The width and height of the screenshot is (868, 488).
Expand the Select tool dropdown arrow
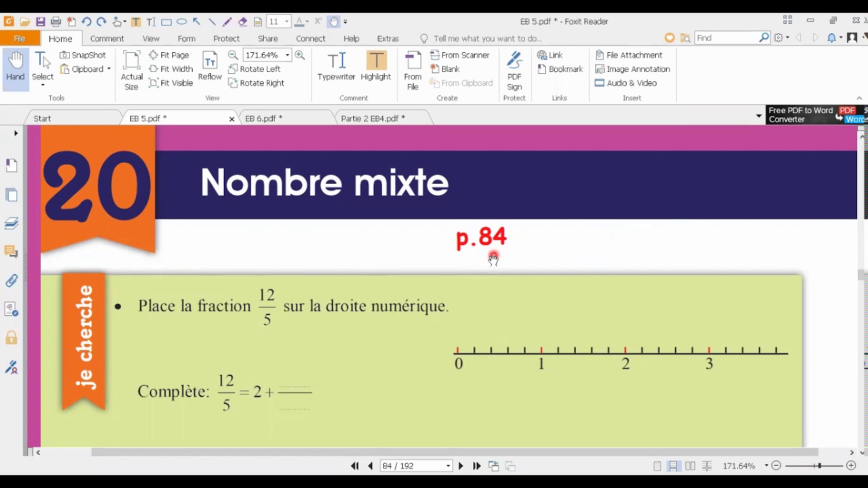point(43,85)
